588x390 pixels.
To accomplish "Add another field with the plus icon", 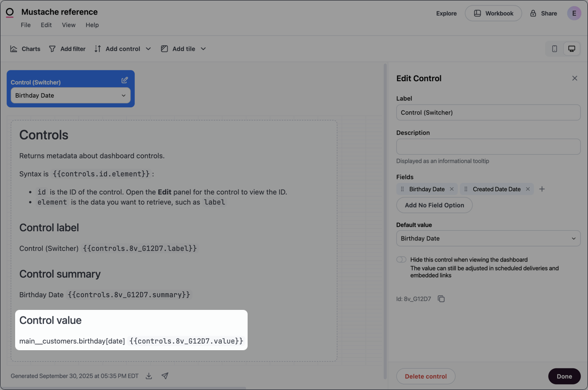I will point(542,189).
